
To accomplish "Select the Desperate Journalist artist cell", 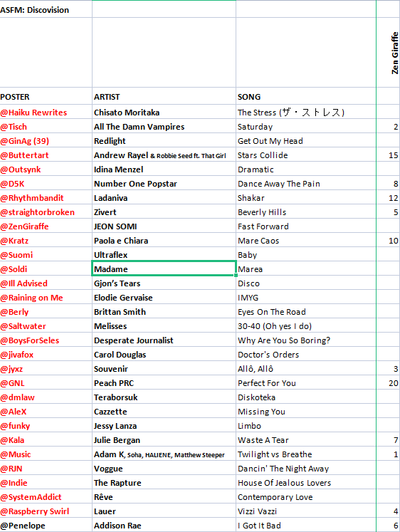I will click(x=164, y=340).
